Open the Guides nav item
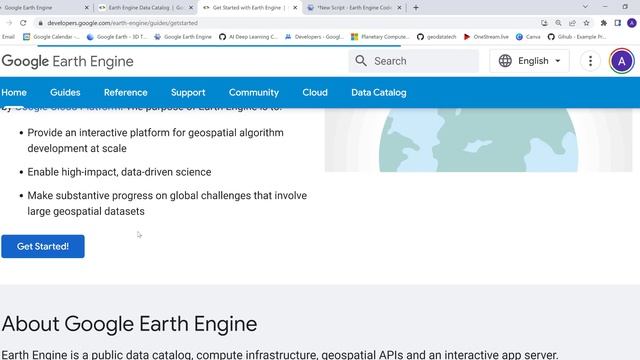Image resolution: width=640 pixels, height=360 pixels. [65, 93]
